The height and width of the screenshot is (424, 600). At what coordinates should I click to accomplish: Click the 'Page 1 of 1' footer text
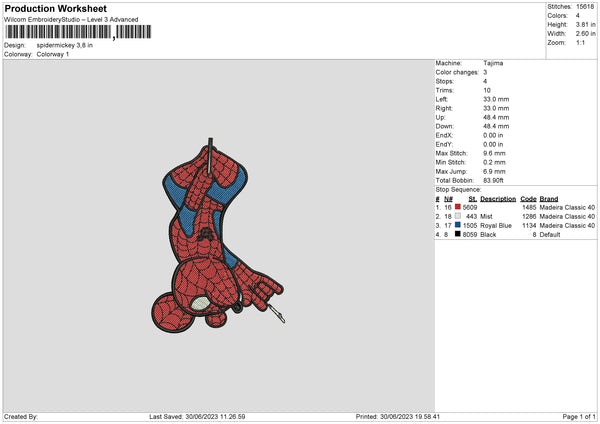[x=579, y=416]
